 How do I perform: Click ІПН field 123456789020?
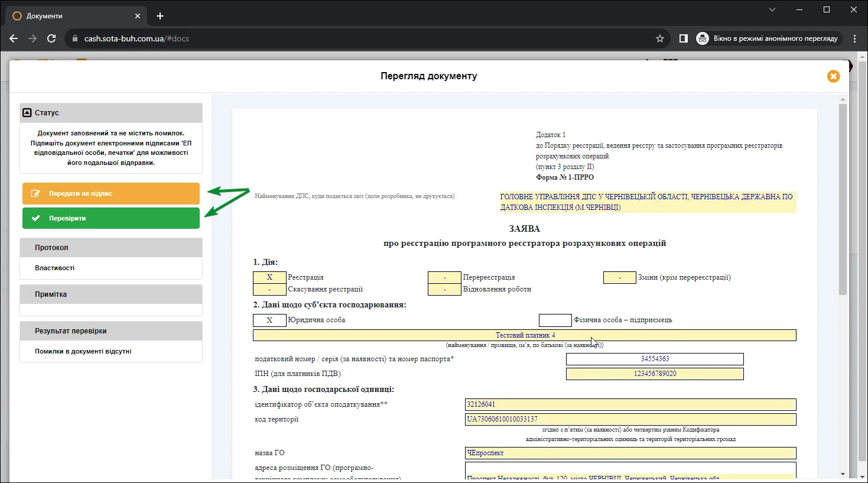655,374
